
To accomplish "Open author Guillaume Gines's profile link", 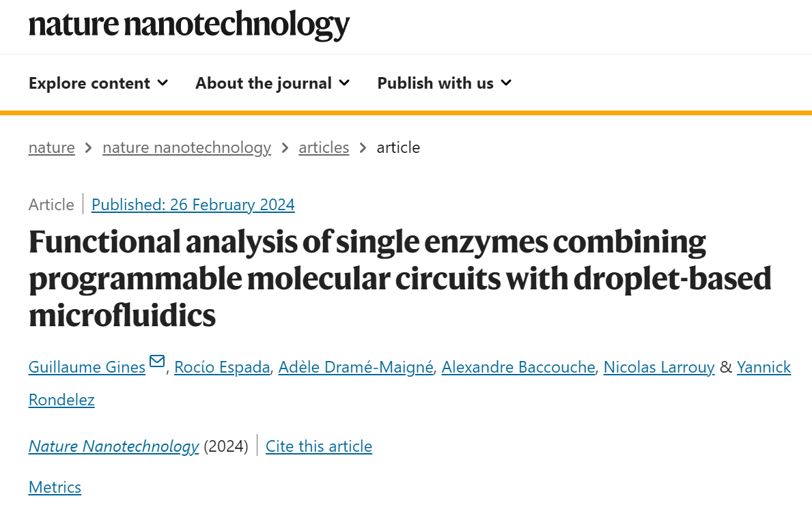I will [x=87, y=367].
